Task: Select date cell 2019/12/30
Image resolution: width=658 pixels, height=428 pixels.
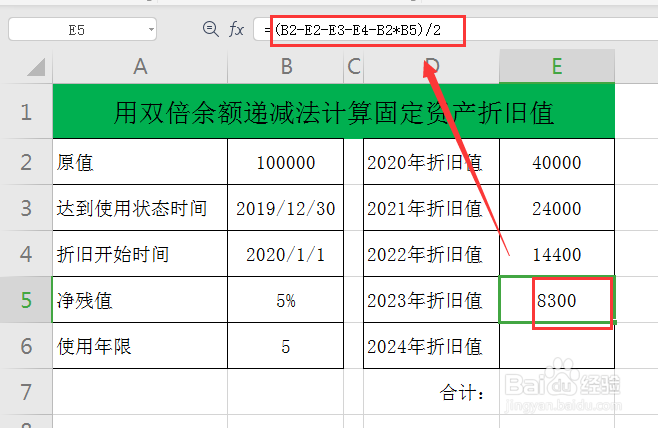Action: click(286, 208)
